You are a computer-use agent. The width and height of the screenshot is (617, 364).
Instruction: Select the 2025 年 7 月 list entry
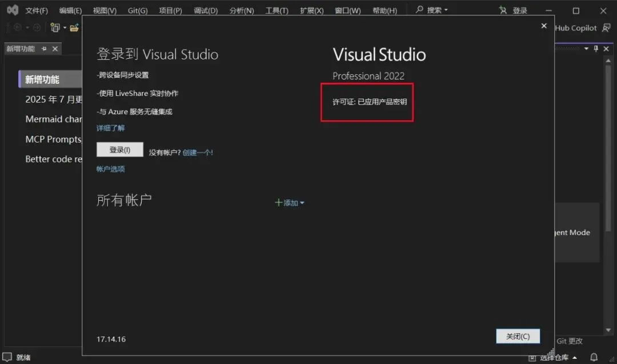(x=54, y=99)
